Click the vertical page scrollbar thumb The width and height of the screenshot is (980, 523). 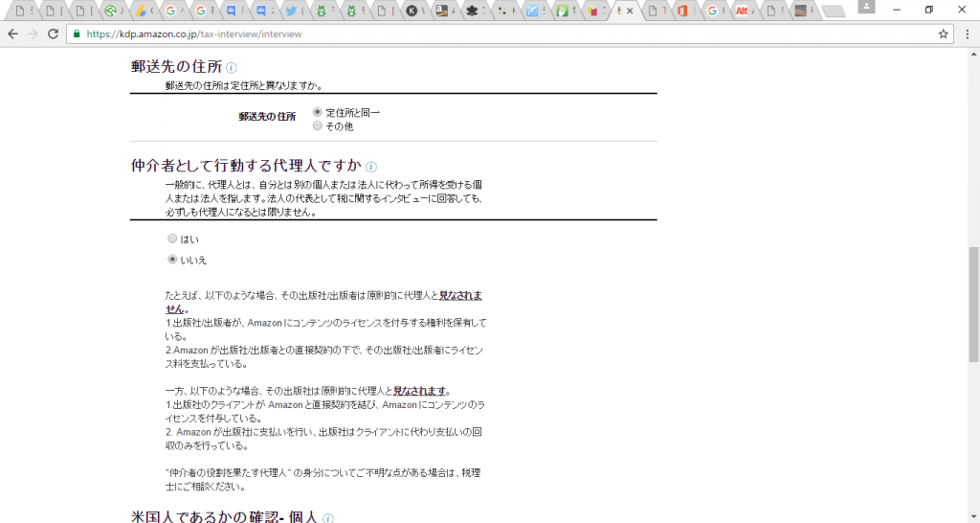pos(973,304)
